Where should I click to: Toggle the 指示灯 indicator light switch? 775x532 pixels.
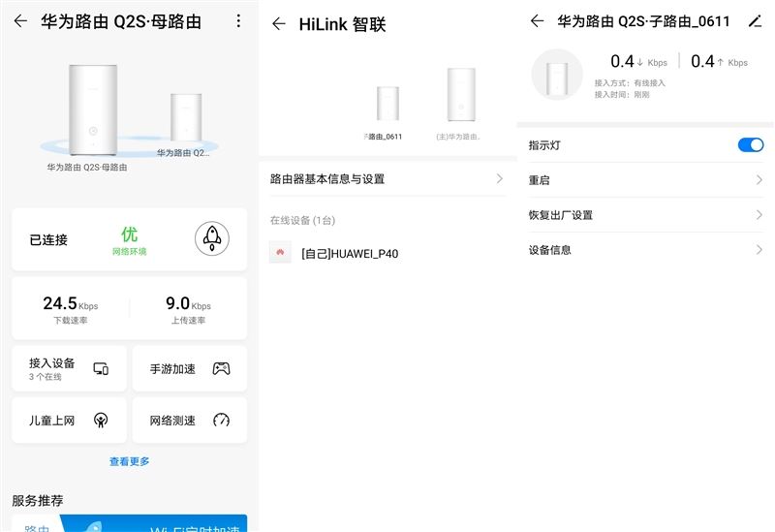[x=751, y=145]
